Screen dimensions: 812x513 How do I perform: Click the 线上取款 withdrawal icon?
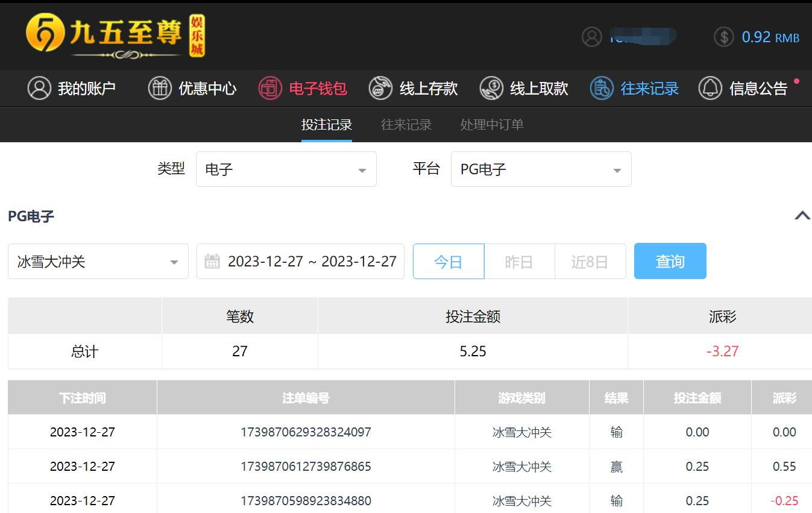coord(491,89)
